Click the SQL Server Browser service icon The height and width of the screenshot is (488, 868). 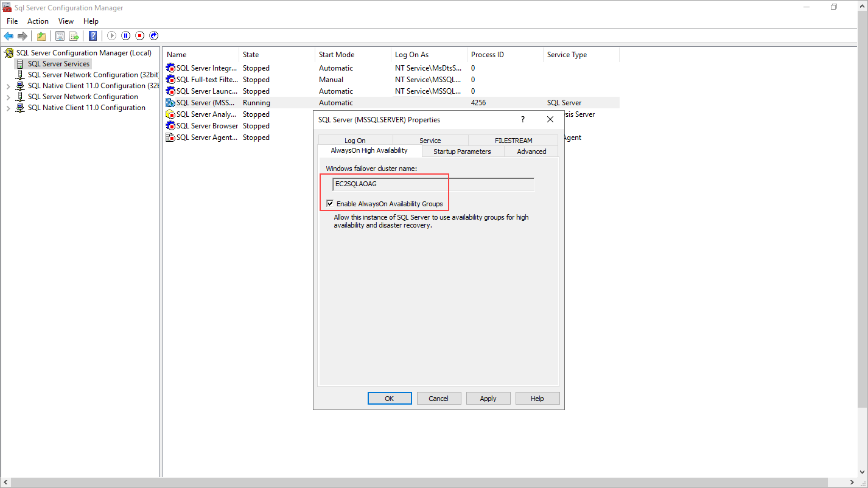coord(170,125)
